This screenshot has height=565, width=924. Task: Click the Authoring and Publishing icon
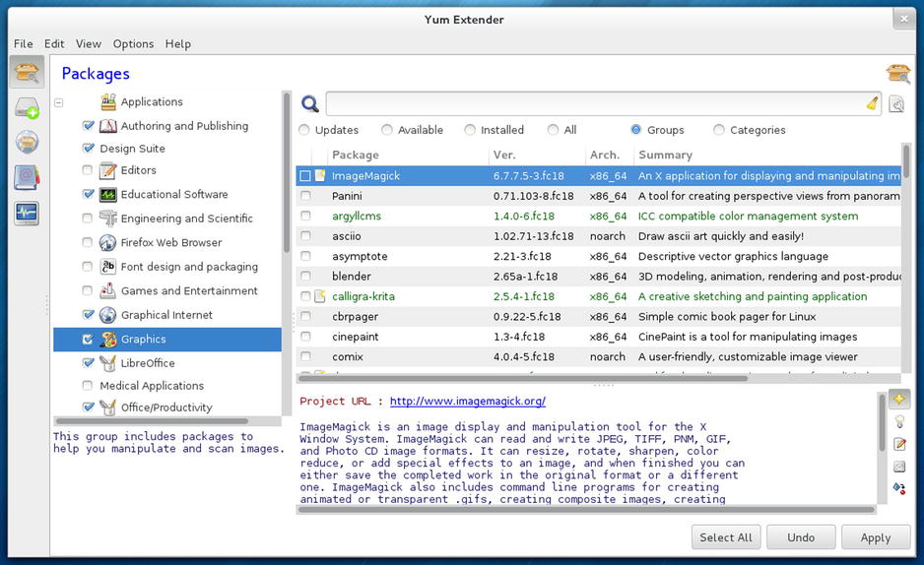pos(107,126)
